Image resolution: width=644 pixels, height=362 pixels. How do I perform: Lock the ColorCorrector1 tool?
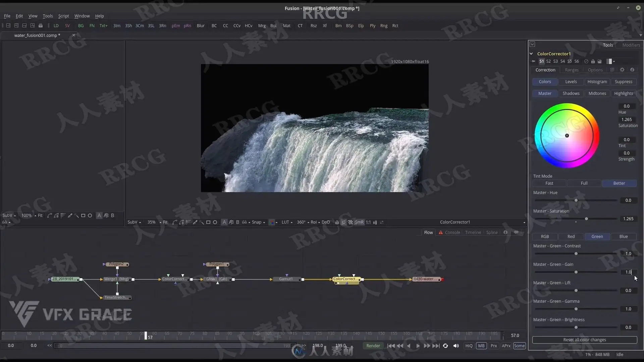pos(593,61)
